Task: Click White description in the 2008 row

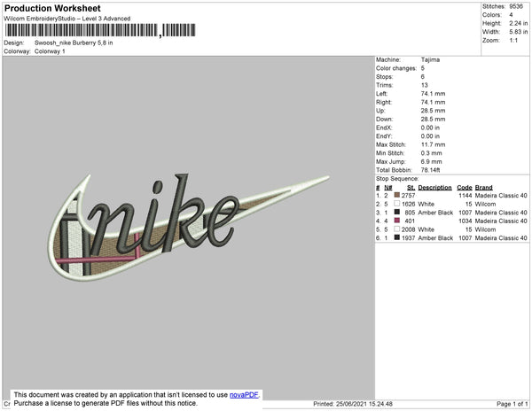Action: [x=426, y=229]
